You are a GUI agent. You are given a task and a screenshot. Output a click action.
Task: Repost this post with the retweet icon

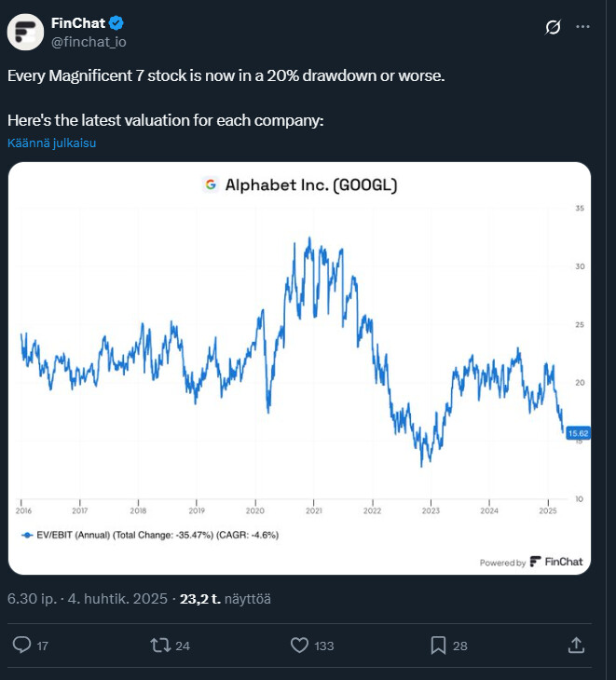[x=160, y=645]
